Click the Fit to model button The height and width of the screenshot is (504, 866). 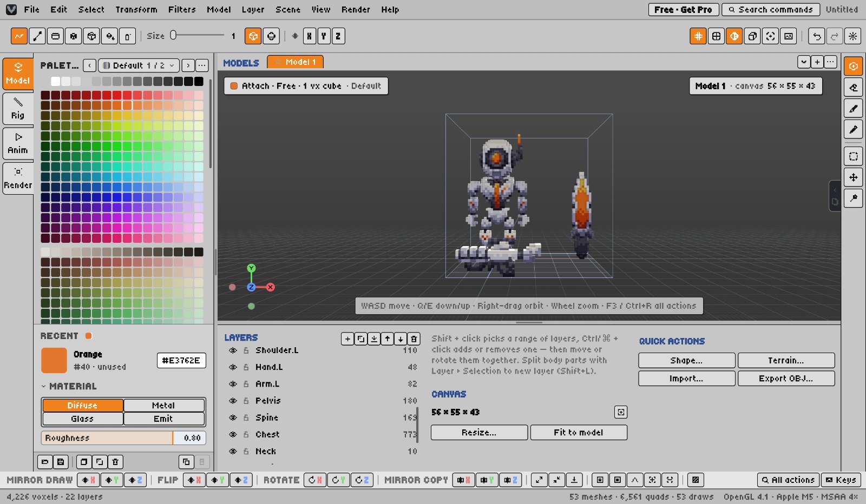pos(579,433)
